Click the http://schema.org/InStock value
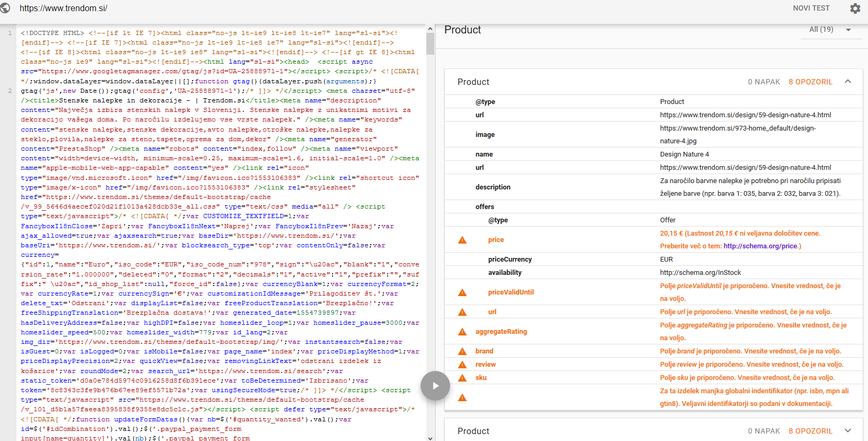This screenshot has height=441, width=868. [x=700, y=273]
